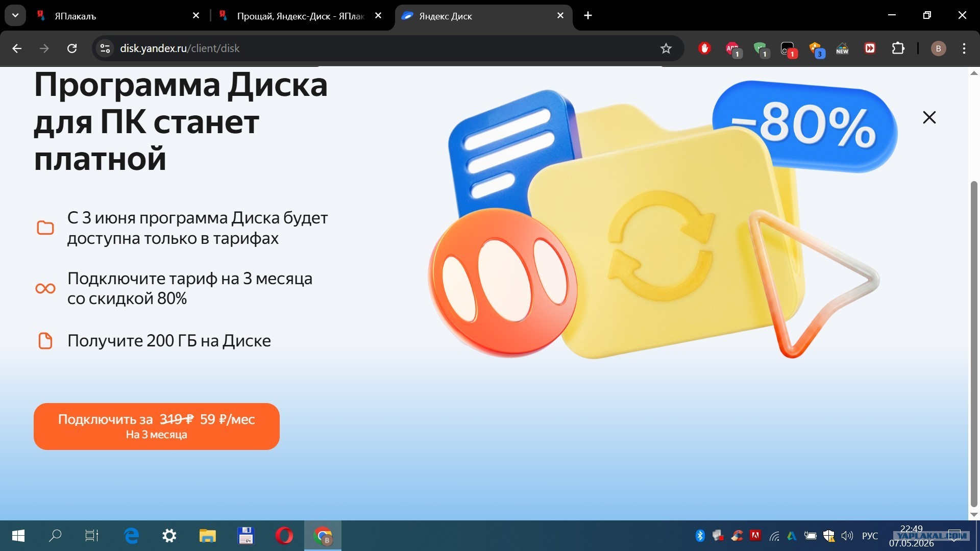Click 'Подключить за 59 ₽/мес' button

[x=157, y=427]
